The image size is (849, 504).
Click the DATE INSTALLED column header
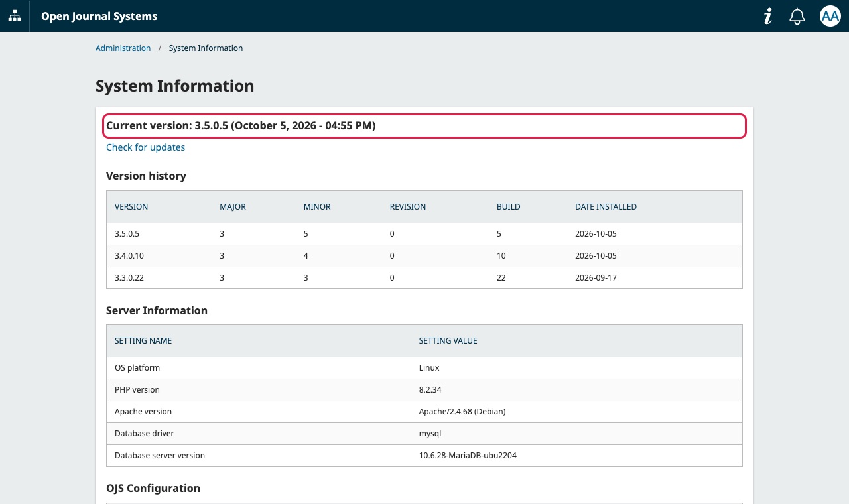606,207
